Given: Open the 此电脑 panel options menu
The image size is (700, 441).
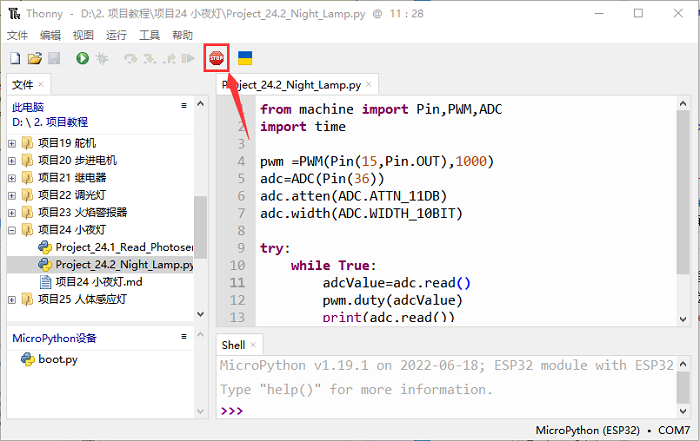Looking at the screenshot, I should click(184, 106).
